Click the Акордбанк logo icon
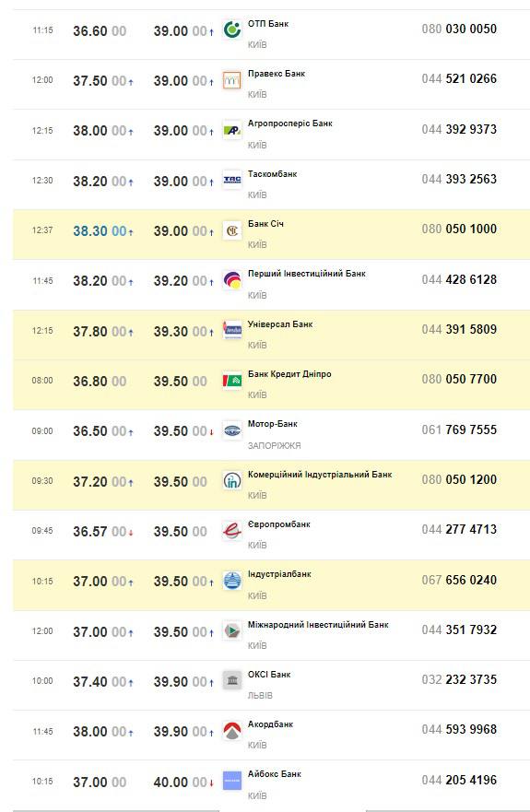 pos(232,731)
